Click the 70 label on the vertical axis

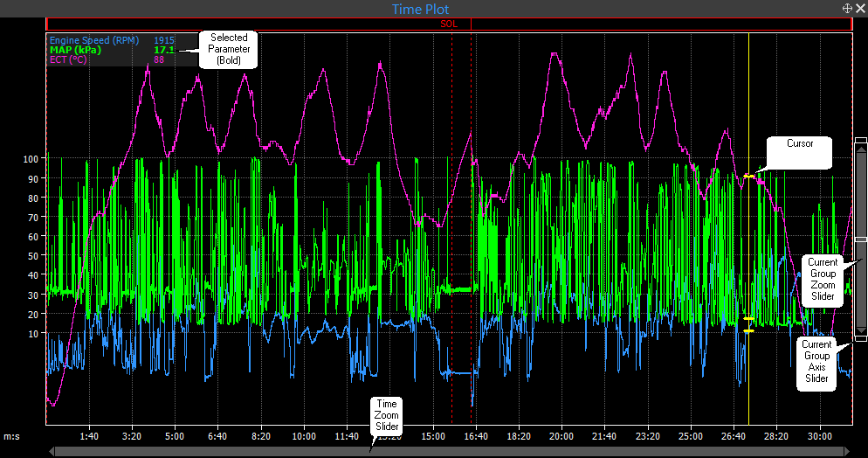click(33, 218)
